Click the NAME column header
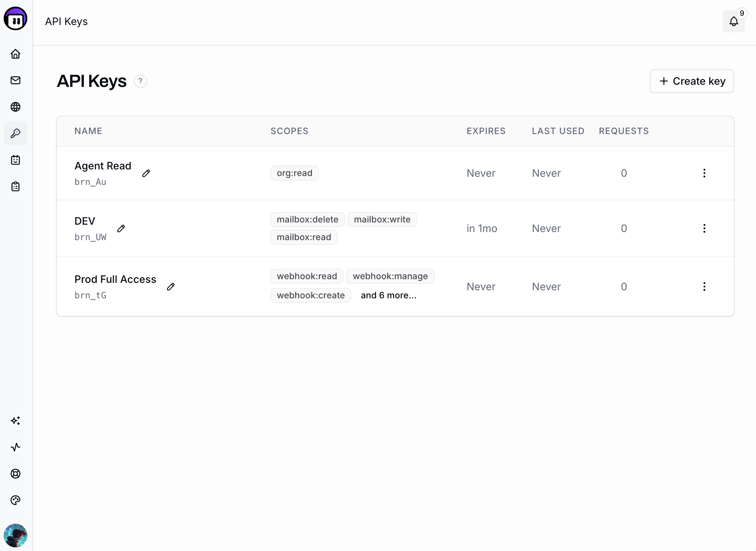The height and width of the screenshot is (551, 756). tap(88, 131)
